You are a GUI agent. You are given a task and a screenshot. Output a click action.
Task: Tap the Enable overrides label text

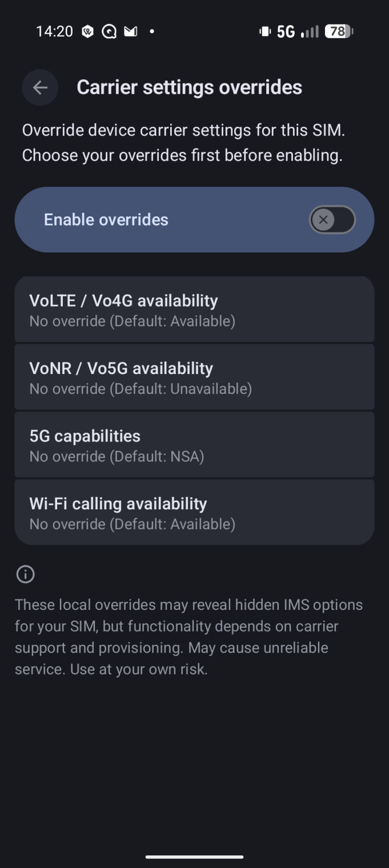pos(106,220)
